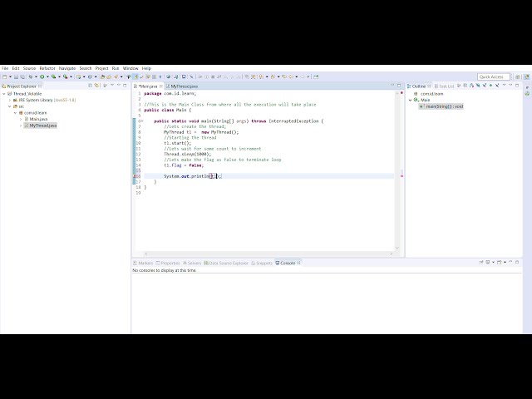Toggle Link with Editor in Project Explorer
This screenshot has height=399, width=532.
(x=96, y=86)
